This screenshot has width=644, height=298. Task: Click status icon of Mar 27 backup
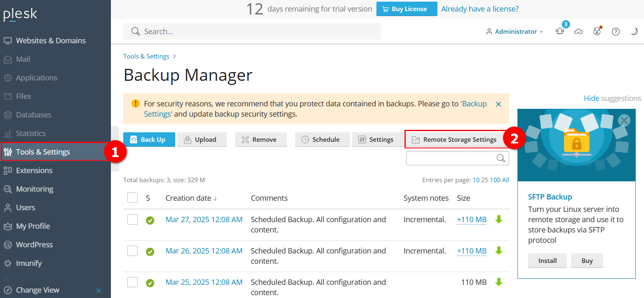coord(150,221)
